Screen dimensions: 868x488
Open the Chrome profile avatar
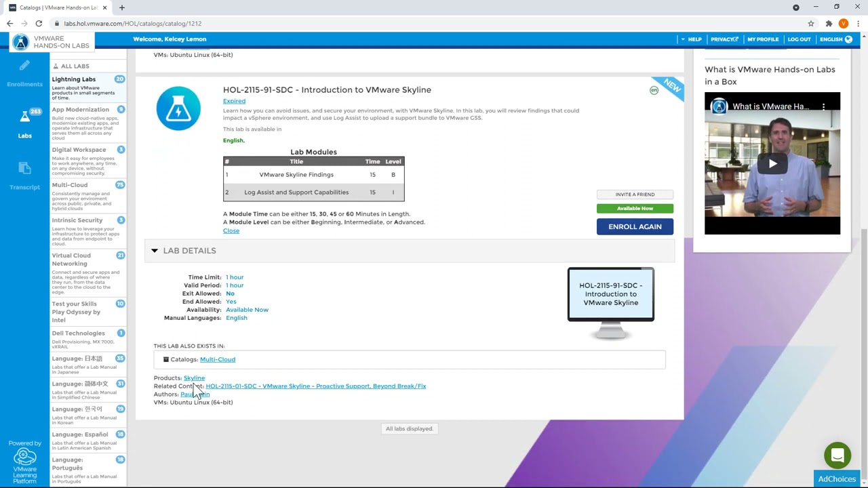(844, 24)
